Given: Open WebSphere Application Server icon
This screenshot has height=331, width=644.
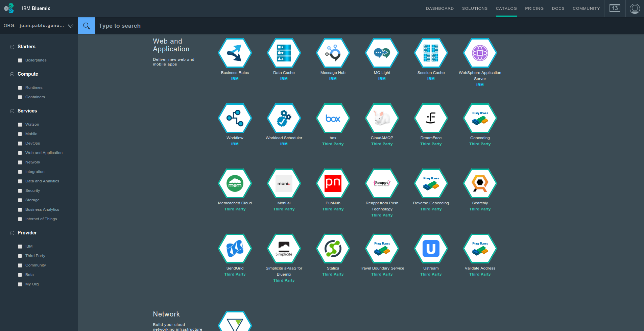Looking at the screenshot, I should click(480, 53).
